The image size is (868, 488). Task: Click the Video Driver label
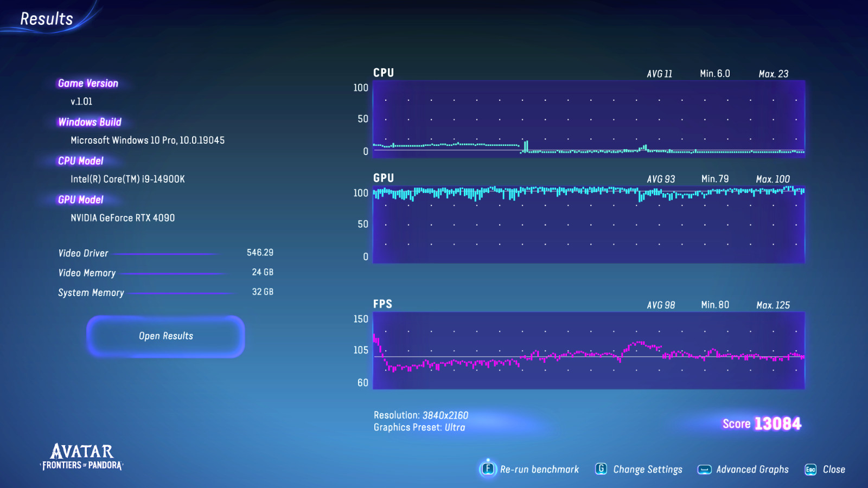(83, 253)
